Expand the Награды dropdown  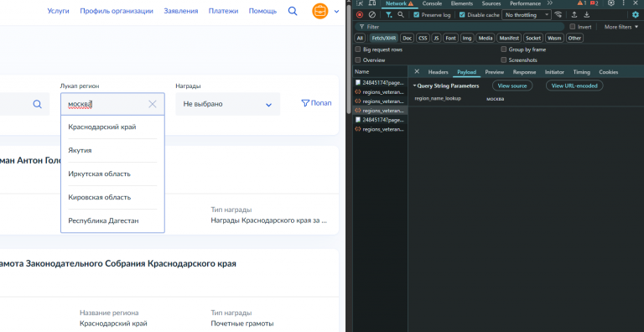point(227,104)
